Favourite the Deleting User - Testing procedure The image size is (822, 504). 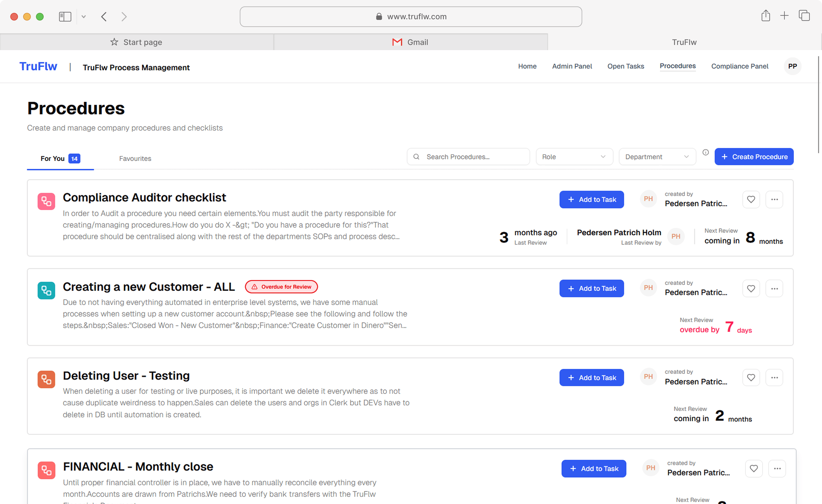[x=751, y=378]
